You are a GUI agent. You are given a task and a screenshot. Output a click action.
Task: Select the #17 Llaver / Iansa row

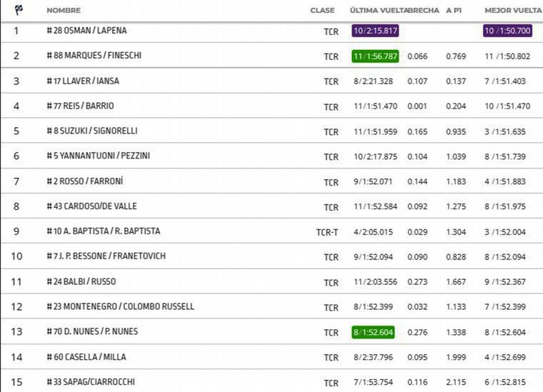83,81
